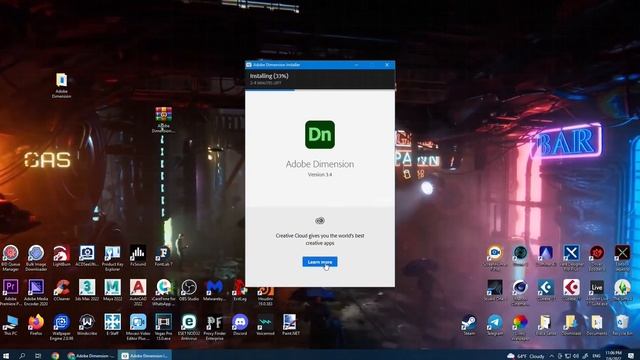Open taskbar Search
Viewport: 640px width, 360px height.
(22, 356)
